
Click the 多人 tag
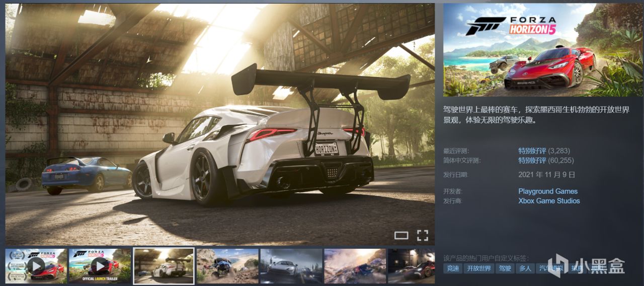click(x=525, y=268)
